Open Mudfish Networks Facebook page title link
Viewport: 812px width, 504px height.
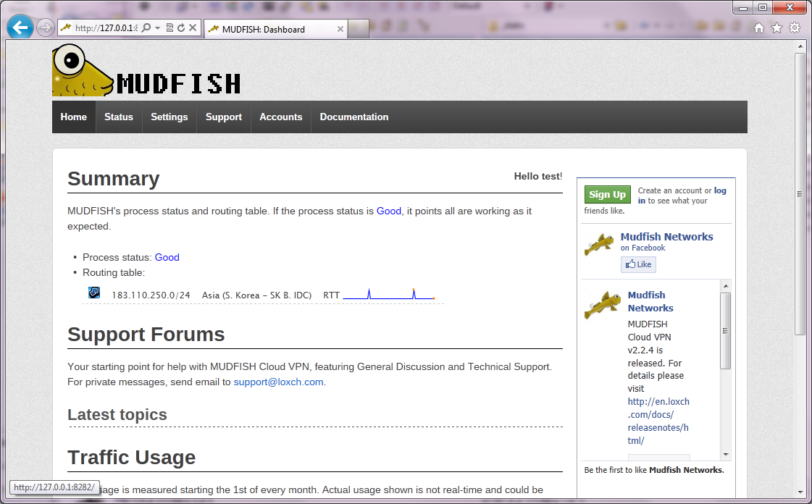[667, 237]
